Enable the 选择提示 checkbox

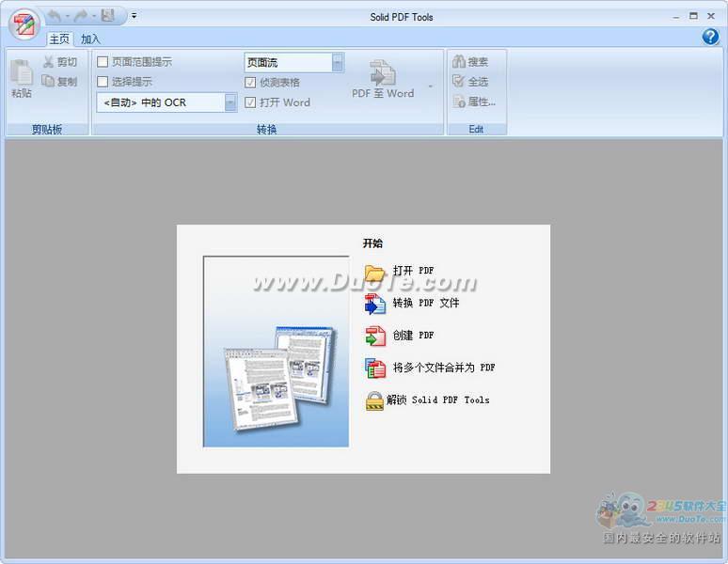pyautogui.click(x=103, y=82)
